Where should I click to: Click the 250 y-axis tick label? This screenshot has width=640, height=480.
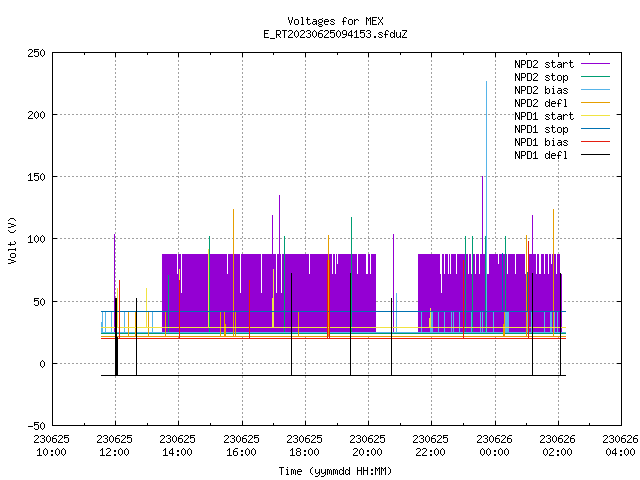pyautogui.click(x=36, y=53)
